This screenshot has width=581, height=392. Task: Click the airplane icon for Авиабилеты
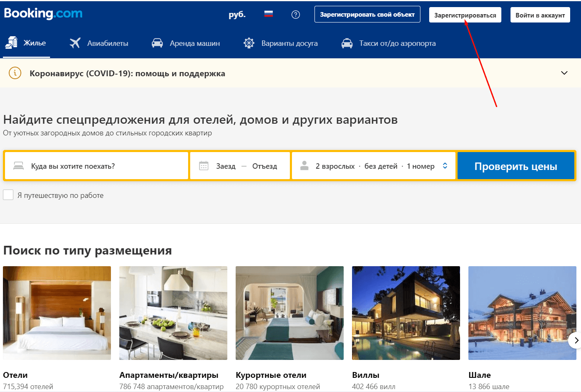pyautogui.click(x=75, y=43)
